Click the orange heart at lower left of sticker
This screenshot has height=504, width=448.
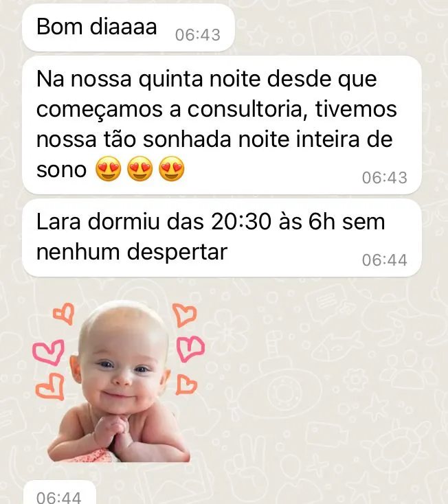(x=50, y=387)
